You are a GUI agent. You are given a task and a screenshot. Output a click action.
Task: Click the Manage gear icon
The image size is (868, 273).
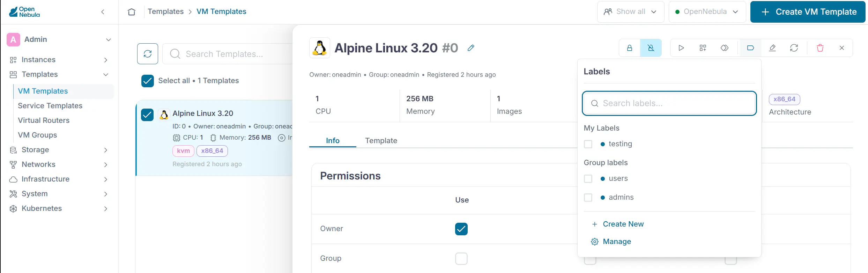click(595, 242)
